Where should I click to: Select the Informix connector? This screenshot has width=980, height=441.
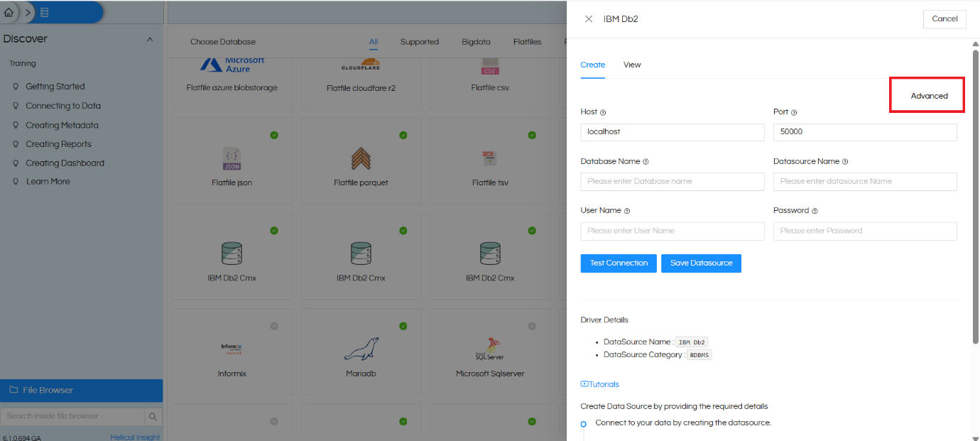232,351
